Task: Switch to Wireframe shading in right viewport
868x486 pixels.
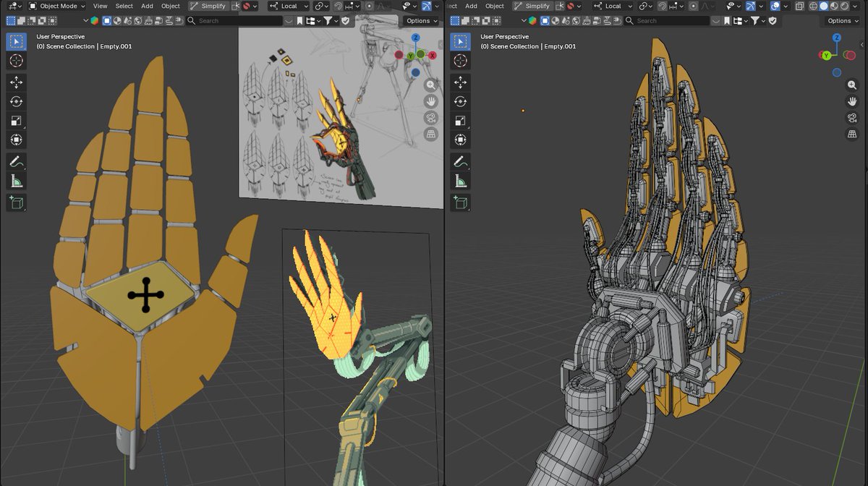Action: 813,6
